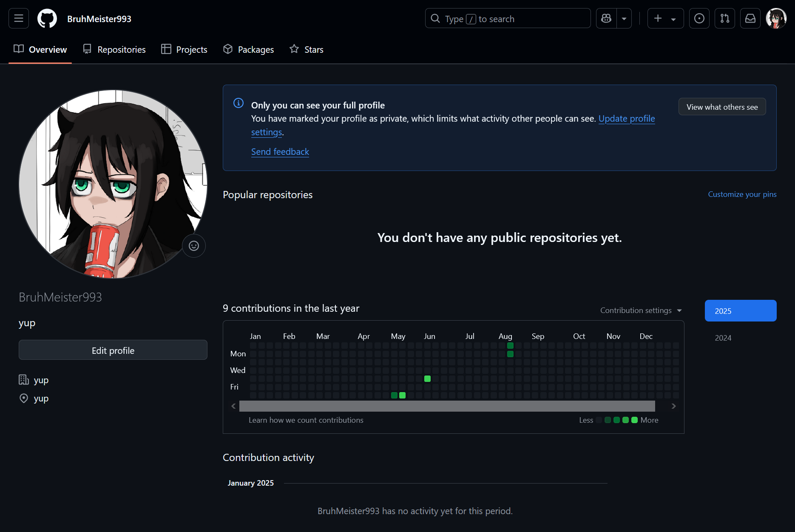Viewport: 795px width, 532px height.
Task: Click the "yup" bio text
Action: pyautogui.click(x=27, y=323)
